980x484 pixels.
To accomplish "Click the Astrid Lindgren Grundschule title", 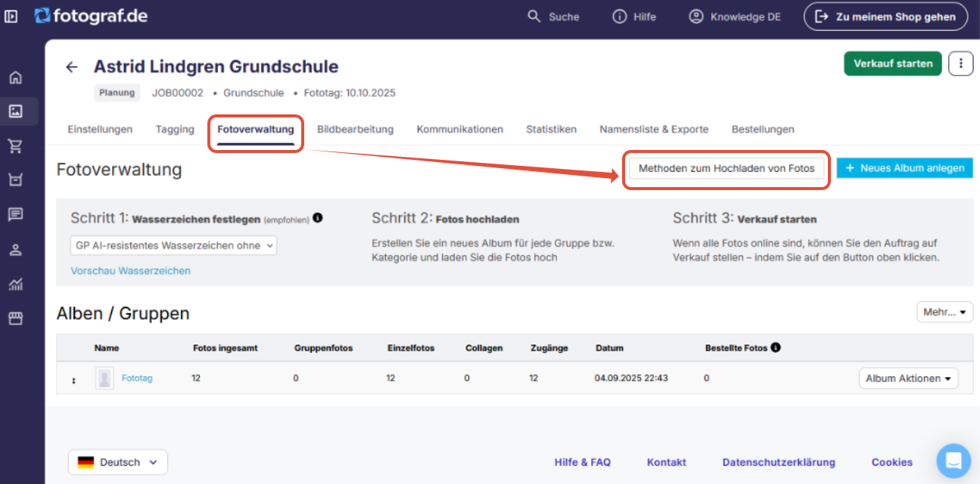I will (216, 67).
